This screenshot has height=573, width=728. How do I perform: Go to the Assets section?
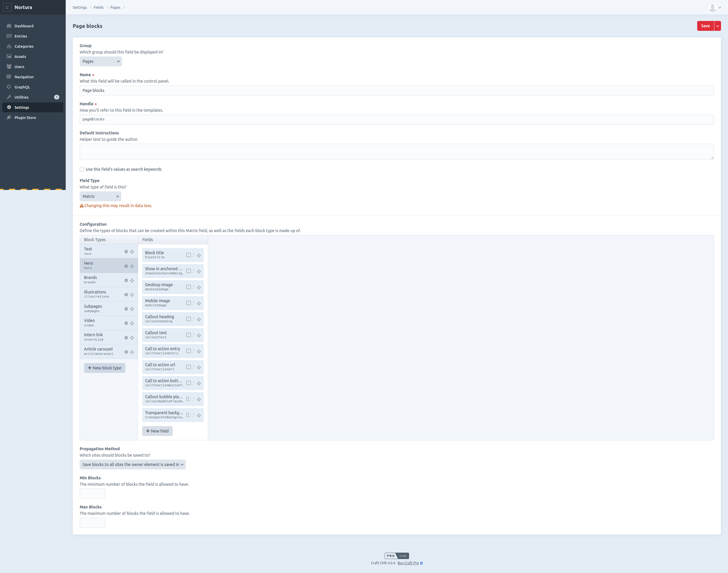pos(20,56)
